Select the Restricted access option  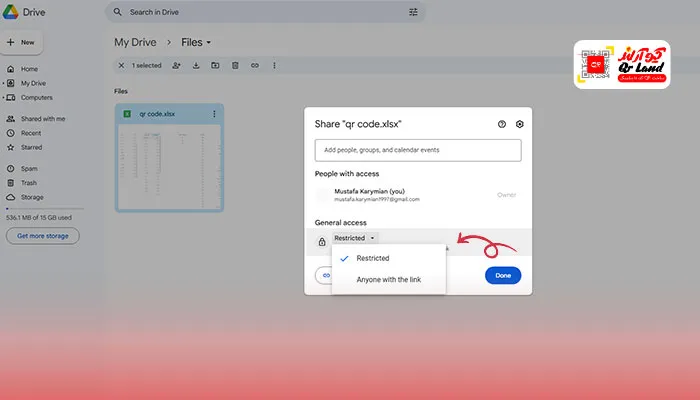tap(374, 258)
